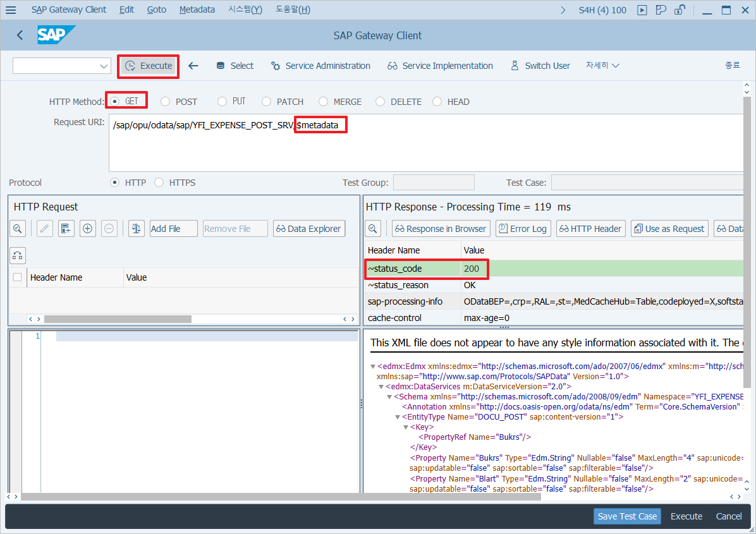This screenshot has width=756, height=534.
Task: Open the 도움말(H) menu
Action: [293, 9]
